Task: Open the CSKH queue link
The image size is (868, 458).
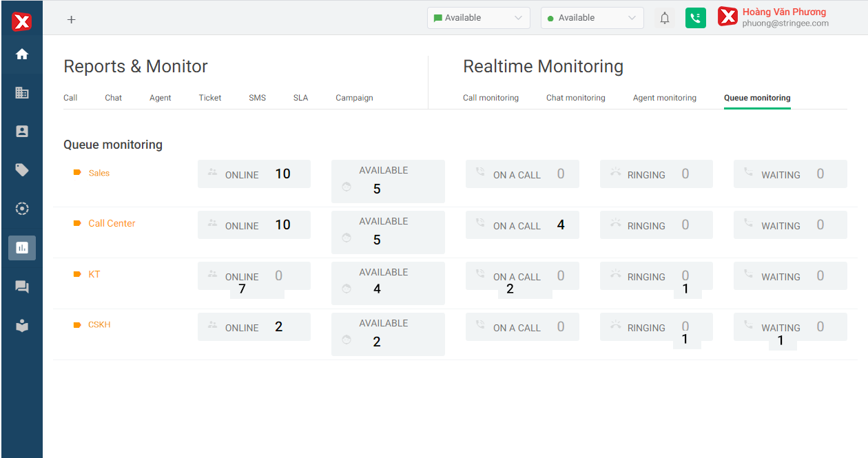Action: 99,324
